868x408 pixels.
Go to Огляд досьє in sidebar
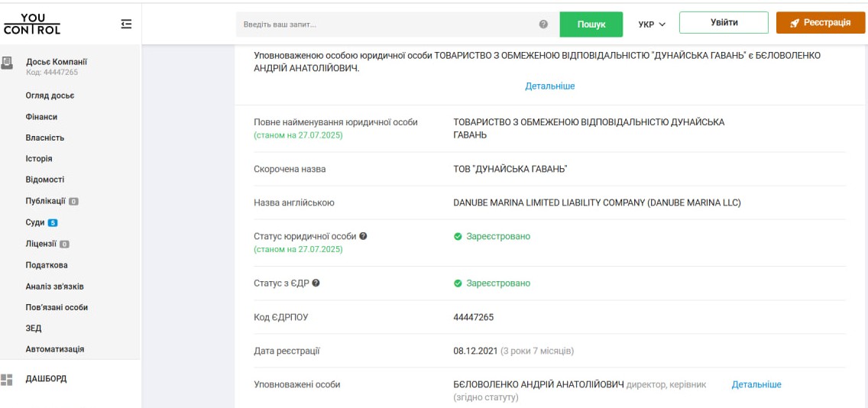[x=50, y=96]
